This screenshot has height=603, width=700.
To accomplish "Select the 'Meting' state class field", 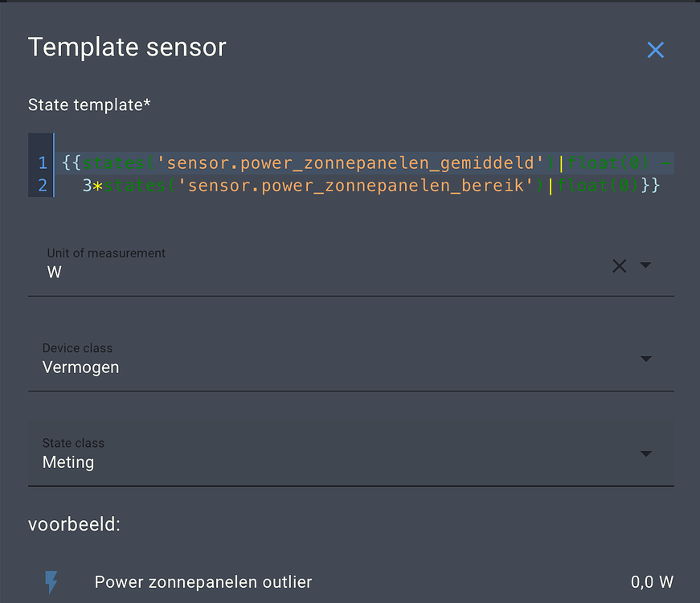I will tap(321, 462).
